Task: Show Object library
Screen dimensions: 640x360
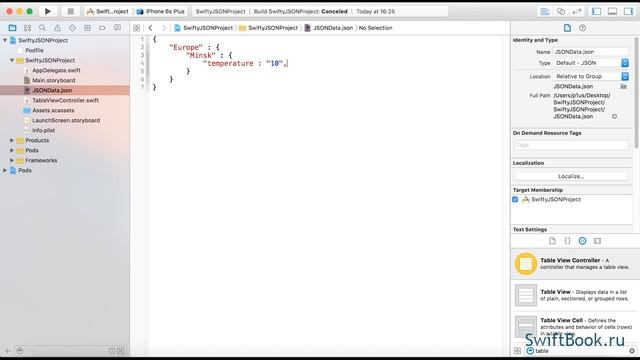Action: pyautogui.click(x=582, y=241)
